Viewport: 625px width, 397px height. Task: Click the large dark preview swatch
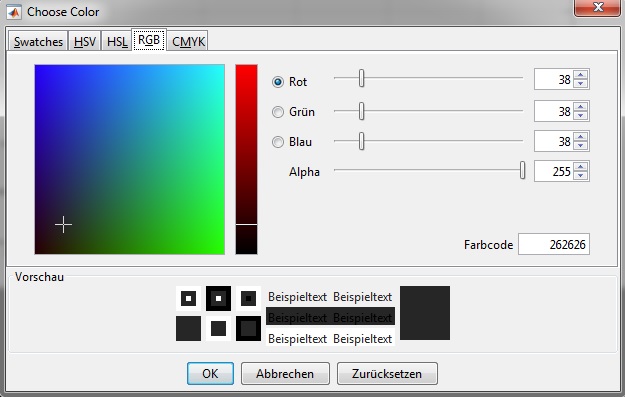point(425,313)
